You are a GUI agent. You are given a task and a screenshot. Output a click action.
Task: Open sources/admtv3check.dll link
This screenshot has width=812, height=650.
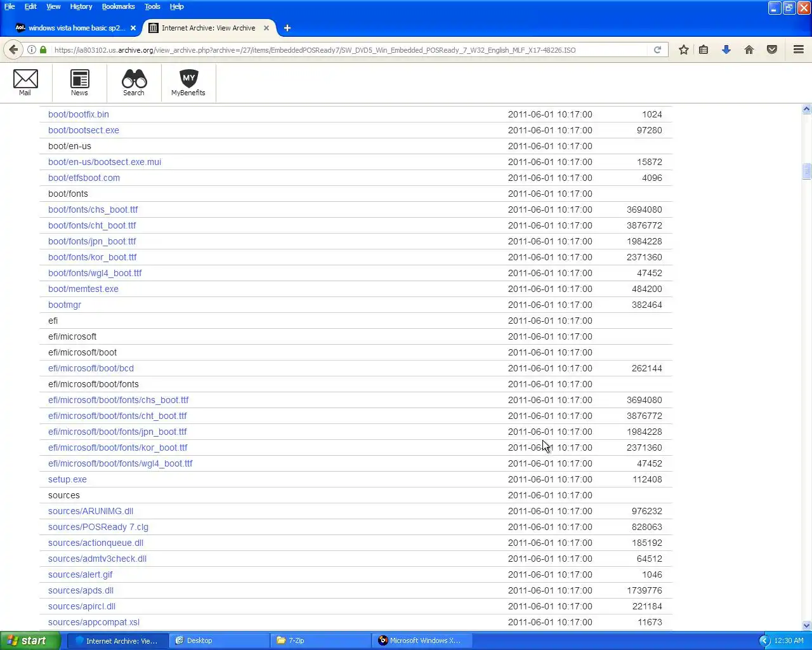(97, 559)
